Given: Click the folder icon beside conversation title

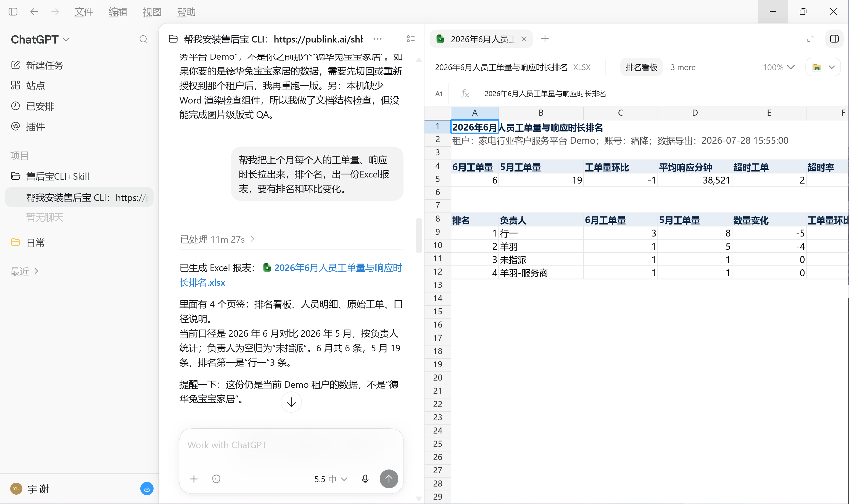Looking at the screenshot, I should click(173, 39).
